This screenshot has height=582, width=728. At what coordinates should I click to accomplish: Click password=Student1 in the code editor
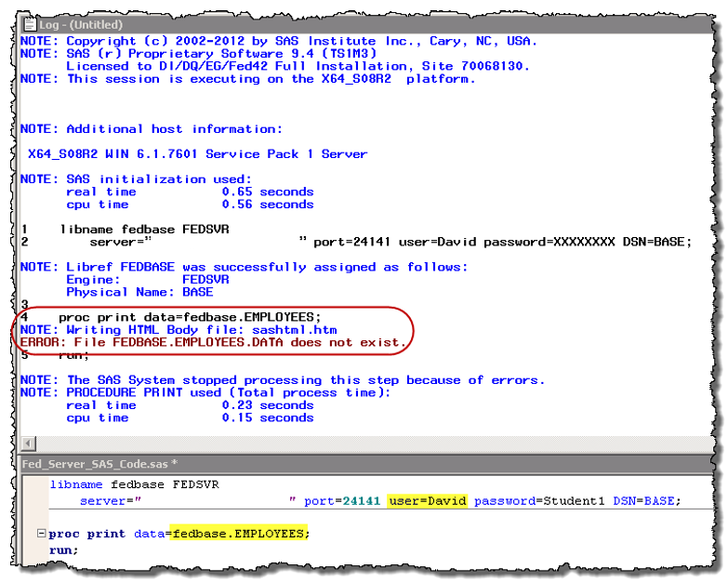pos(539,501)
